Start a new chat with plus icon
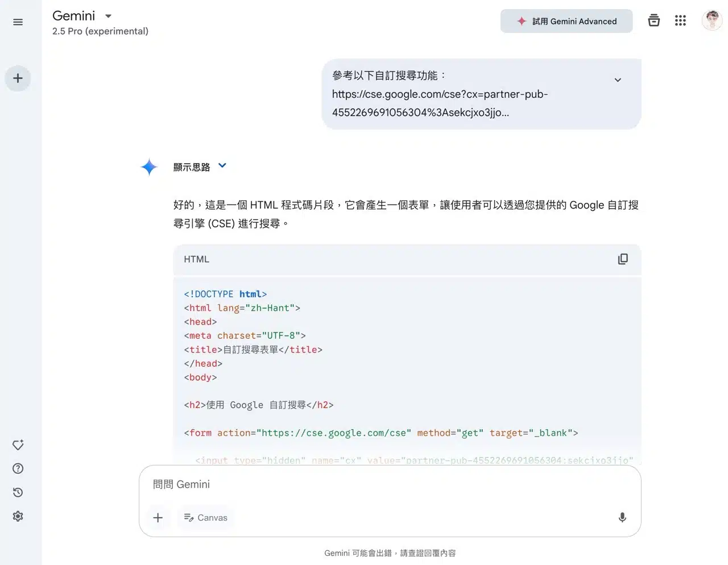Image resolution: width=728 pixels, height=565 pixels. [x=18, y=78]
